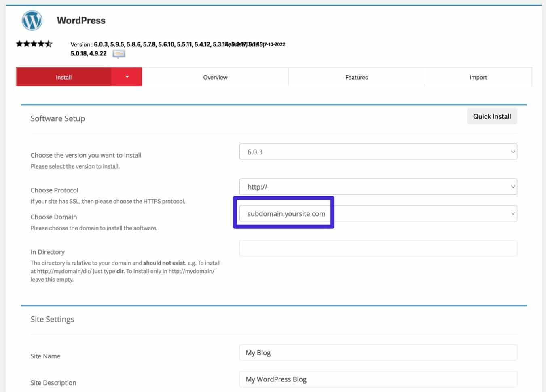Open the version selection dropdown showing 6.0.3
The height and width of the screenshot is (392, 546).
378,152
